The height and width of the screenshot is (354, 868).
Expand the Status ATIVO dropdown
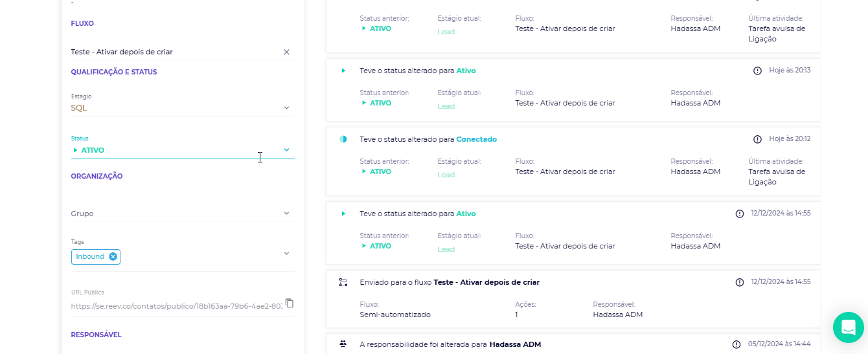[x=183, y=150]
